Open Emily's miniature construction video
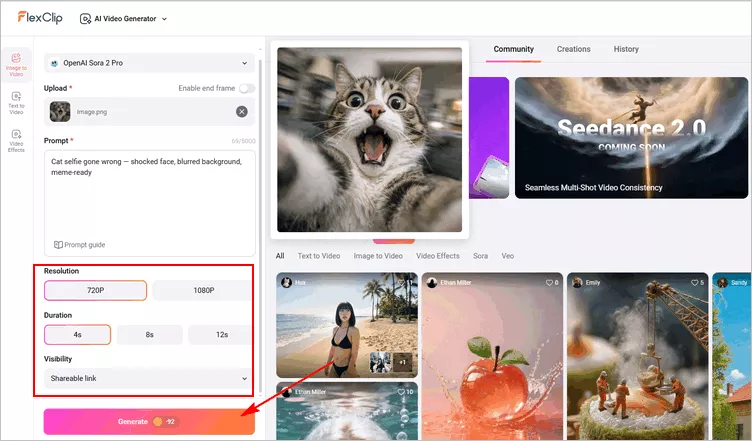This screenshot has width=752, height=441. pos(637,356)
